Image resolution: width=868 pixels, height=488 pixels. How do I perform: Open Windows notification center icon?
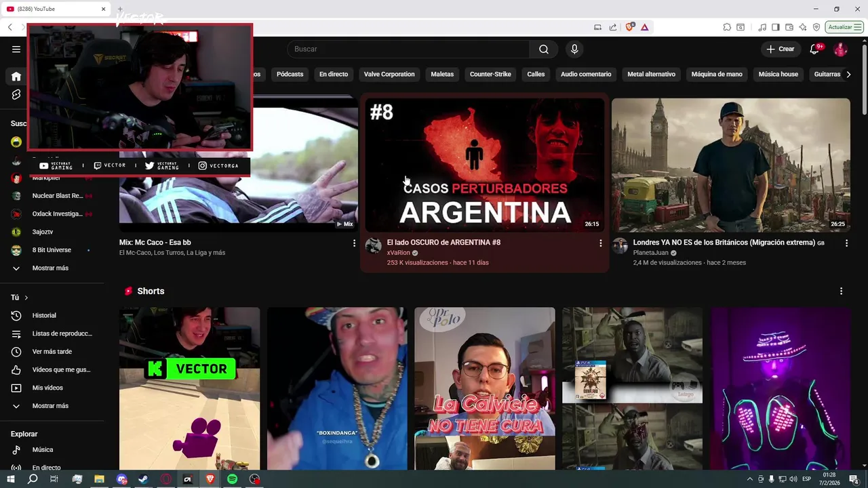[854, 479]
